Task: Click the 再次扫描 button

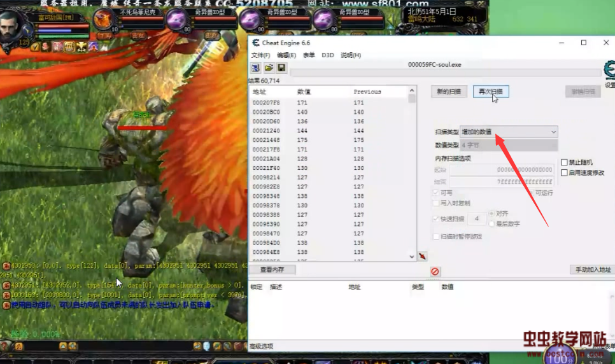Action: (491, 92)
